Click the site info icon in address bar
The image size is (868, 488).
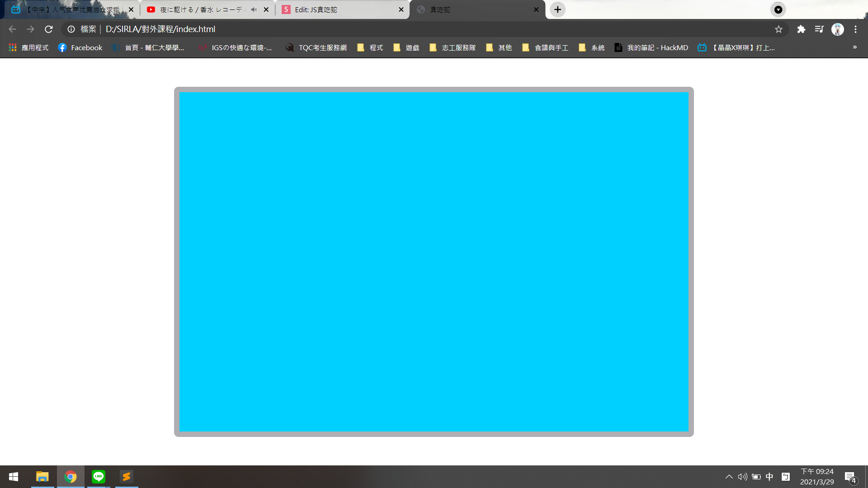(x=71, y=29)
